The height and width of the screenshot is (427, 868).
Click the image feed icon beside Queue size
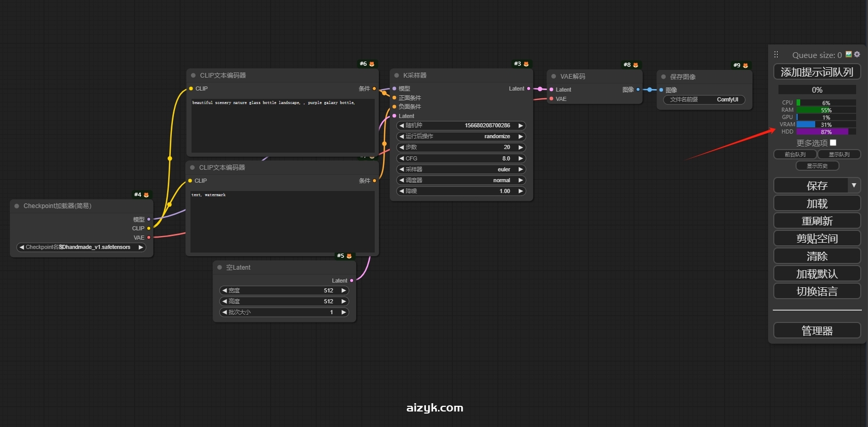[849, 54]
